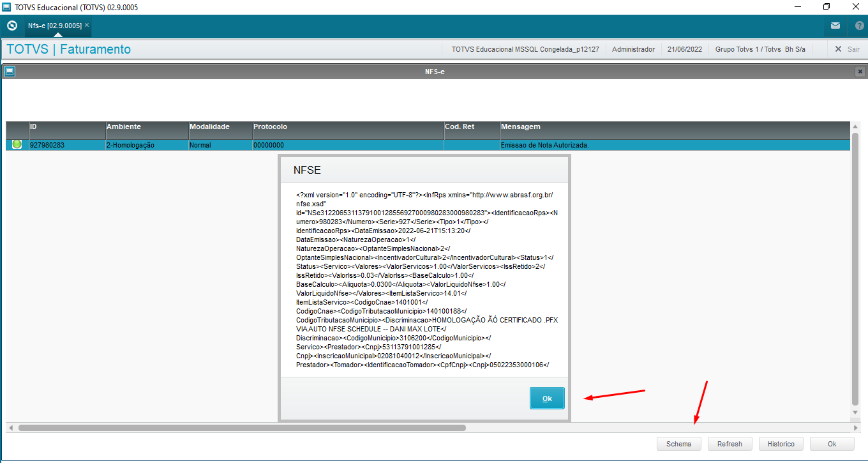The width and height of the screenshot is (868, 463).
Task: Click the vertical scrollbar up arrow
Action: [855, 126]
